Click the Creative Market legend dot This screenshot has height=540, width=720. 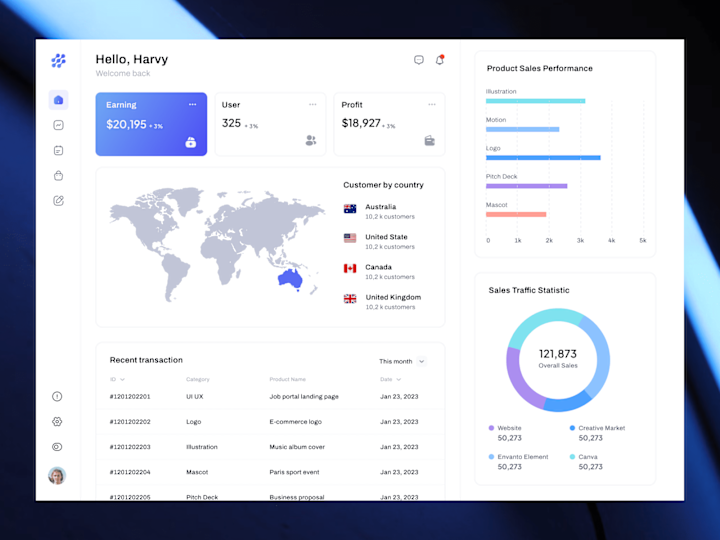(x=572, y=428)
